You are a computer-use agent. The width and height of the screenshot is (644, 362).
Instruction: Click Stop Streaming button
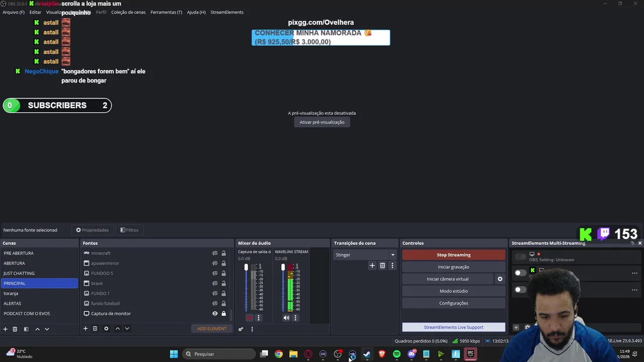[454, 255]
